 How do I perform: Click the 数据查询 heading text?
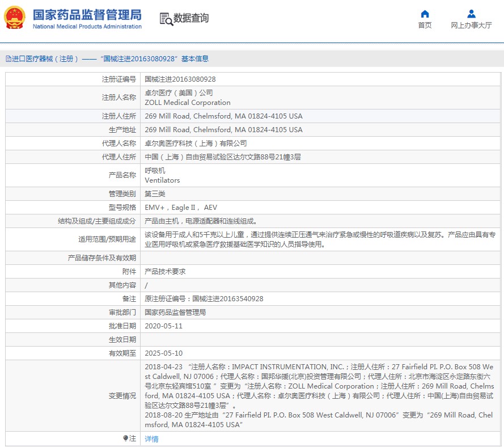pyautogui.click(x=191, y=18)
